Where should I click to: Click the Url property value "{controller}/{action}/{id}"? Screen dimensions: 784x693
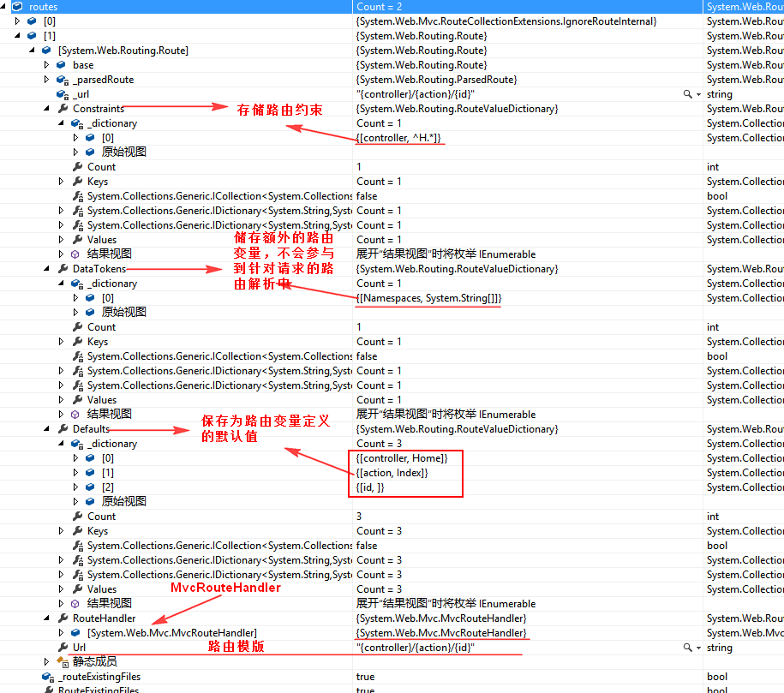pyautogui.click(x=415, y=647)
